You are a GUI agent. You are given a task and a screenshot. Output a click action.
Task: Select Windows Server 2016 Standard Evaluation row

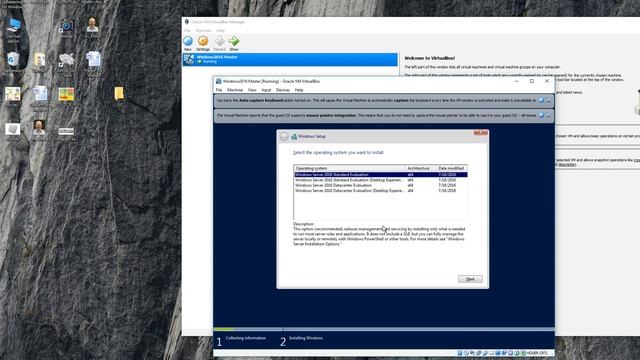point(380,175)
